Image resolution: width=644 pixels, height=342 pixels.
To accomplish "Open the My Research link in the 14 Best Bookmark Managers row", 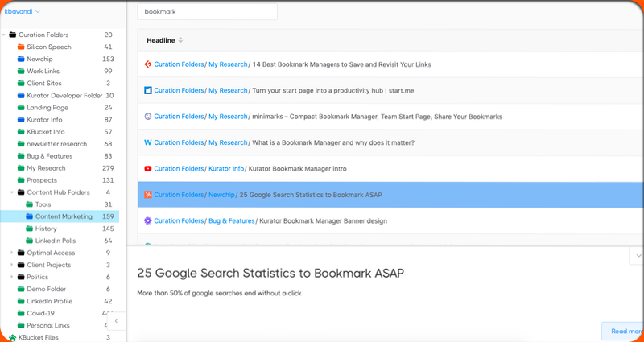I will pyautogui.click(x=228, y=64).
